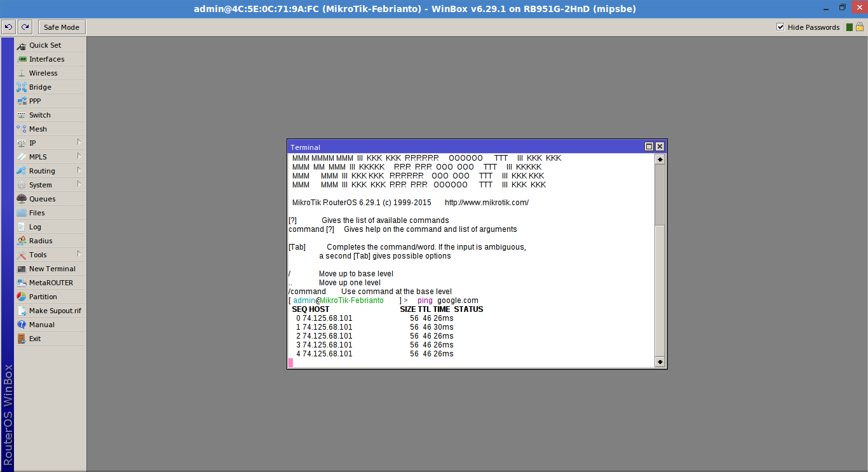Maximize the Terminal window
The height and width of the screenshot is (472, 868).
[x=649, y=147]
